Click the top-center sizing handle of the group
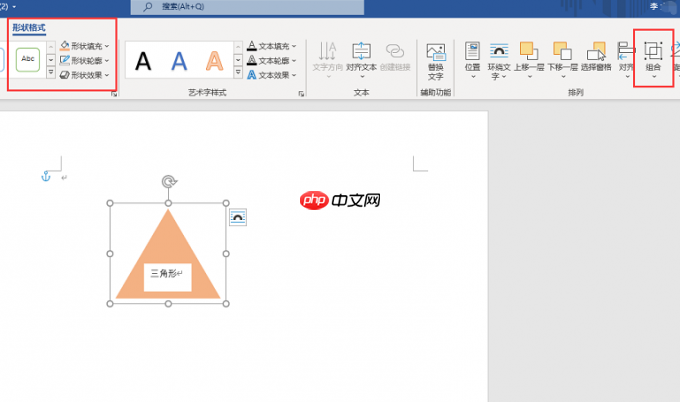Image resolution: width=680 pixels, height=402 pixels. pyautogui.click(x=168, y=203)
